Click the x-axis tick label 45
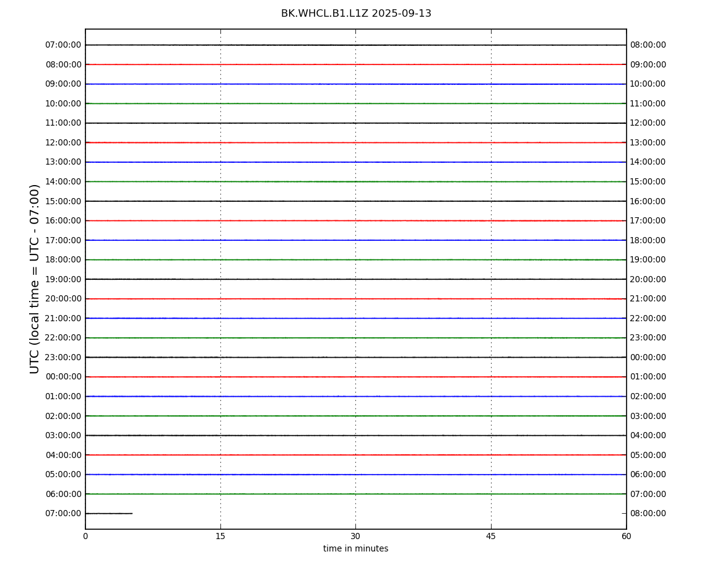This screenshot has height=588, width=712. click(491, 536)
